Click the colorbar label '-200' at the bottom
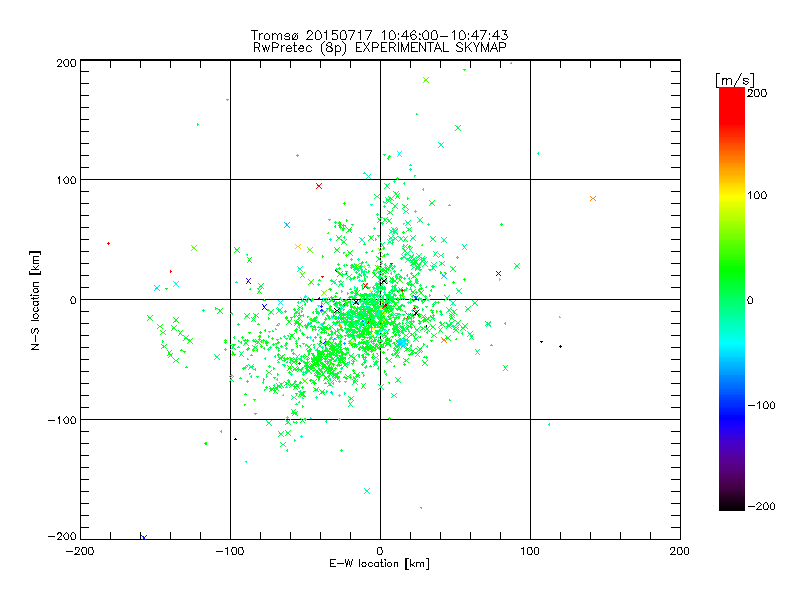 coord(761,506)
